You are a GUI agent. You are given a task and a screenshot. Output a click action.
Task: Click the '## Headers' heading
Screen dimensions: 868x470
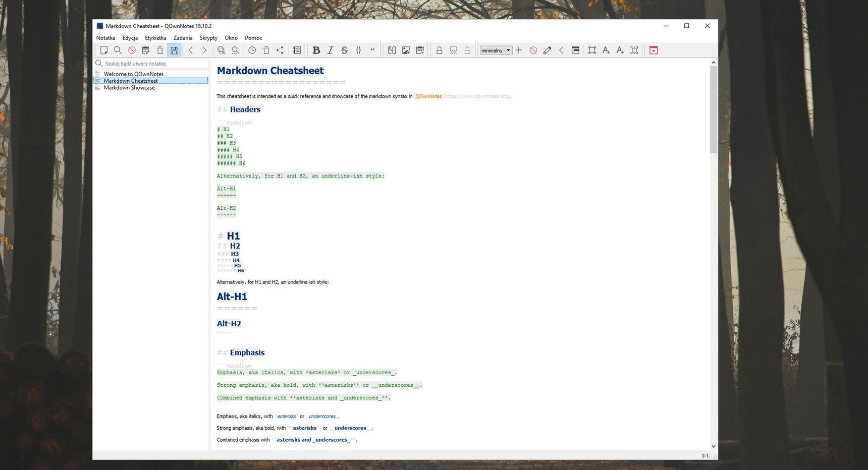coord(239,109)
